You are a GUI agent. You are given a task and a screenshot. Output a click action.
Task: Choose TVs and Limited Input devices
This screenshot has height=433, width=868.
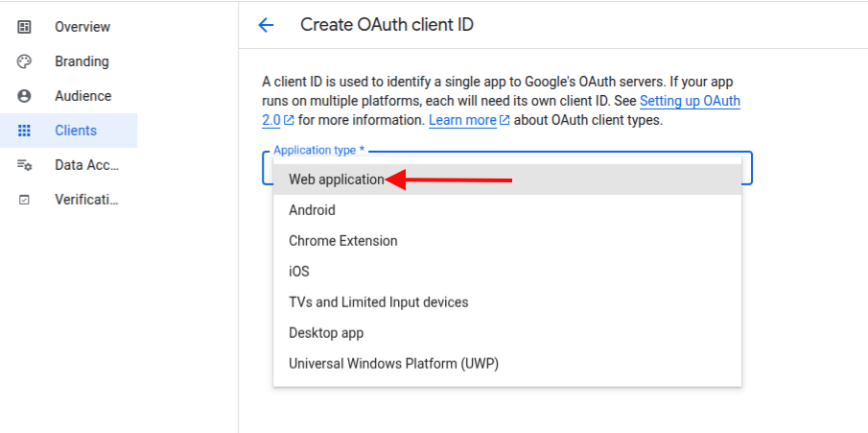pyautogui.click(x=507, y=302)
